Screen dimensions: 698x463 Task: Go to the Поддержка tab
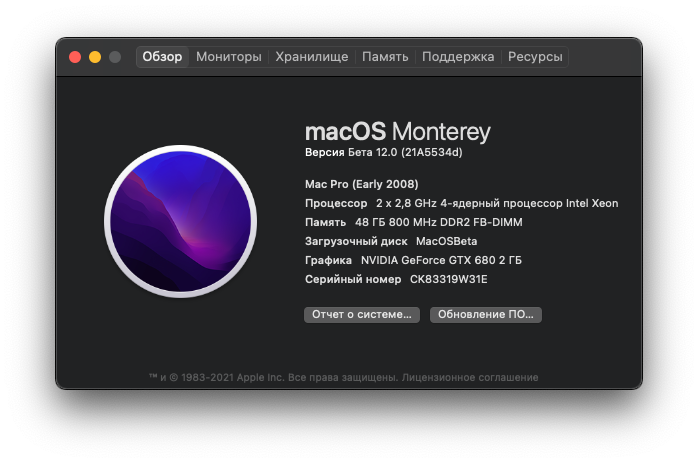(458, 57)
